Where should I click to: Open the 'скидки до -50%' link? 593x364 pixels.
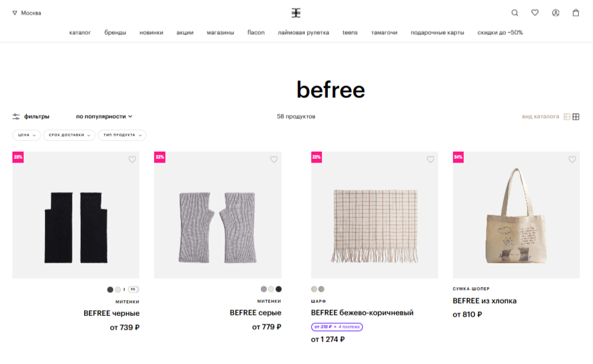[500, 33]
